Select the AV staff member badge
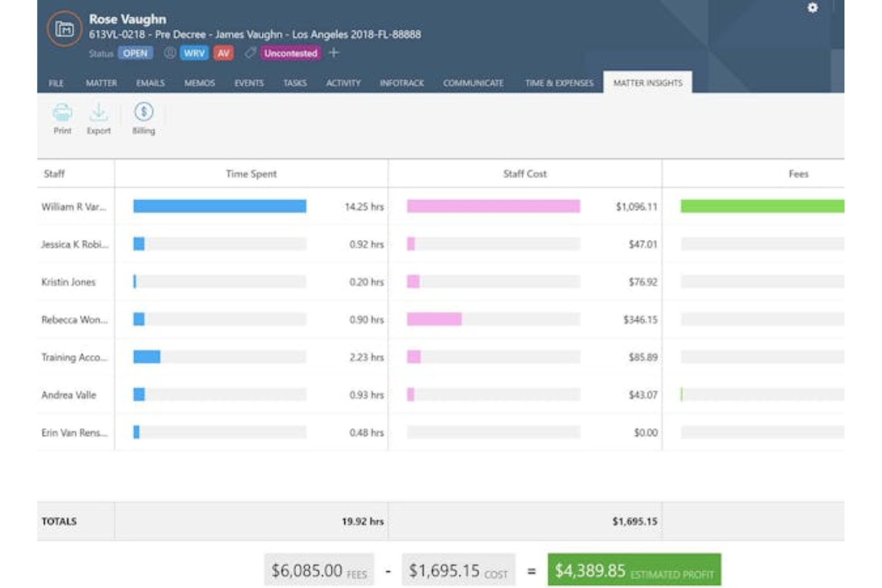 click(223, 53)
